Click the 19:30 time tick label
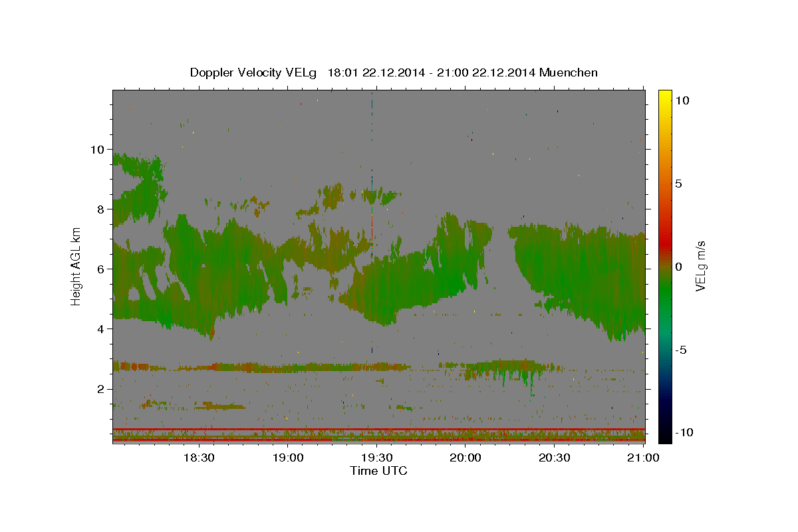Screen dimensions: 798x532 click(376, 458)
